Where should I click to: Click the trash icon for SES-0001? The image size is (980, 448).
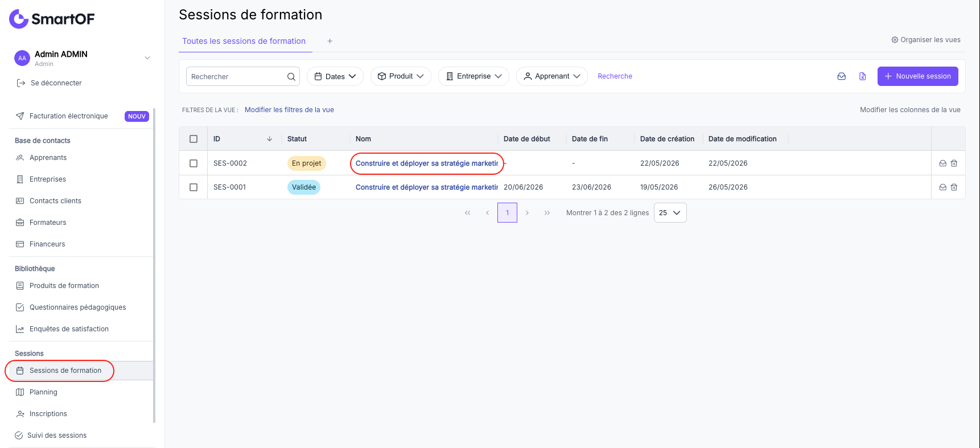pyautogui.click(x=954, y=187)
